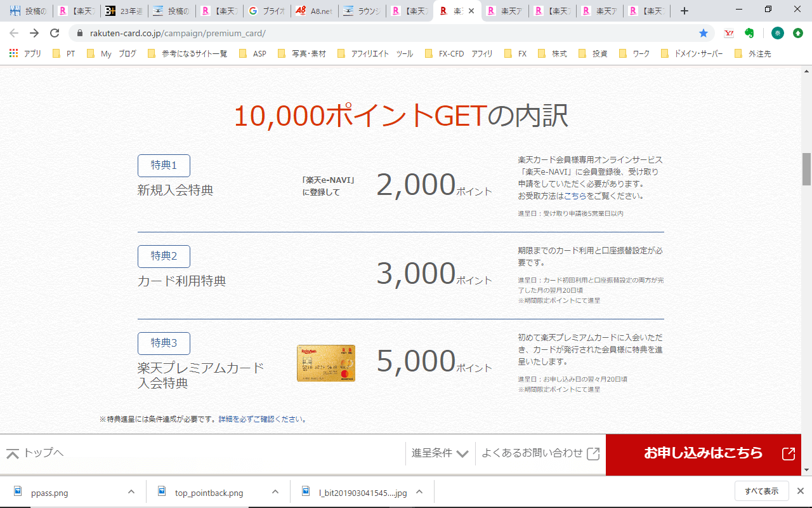Switch to the ラウンジ tab
Viewport: 812px width, 508px height.
point(362,11)
